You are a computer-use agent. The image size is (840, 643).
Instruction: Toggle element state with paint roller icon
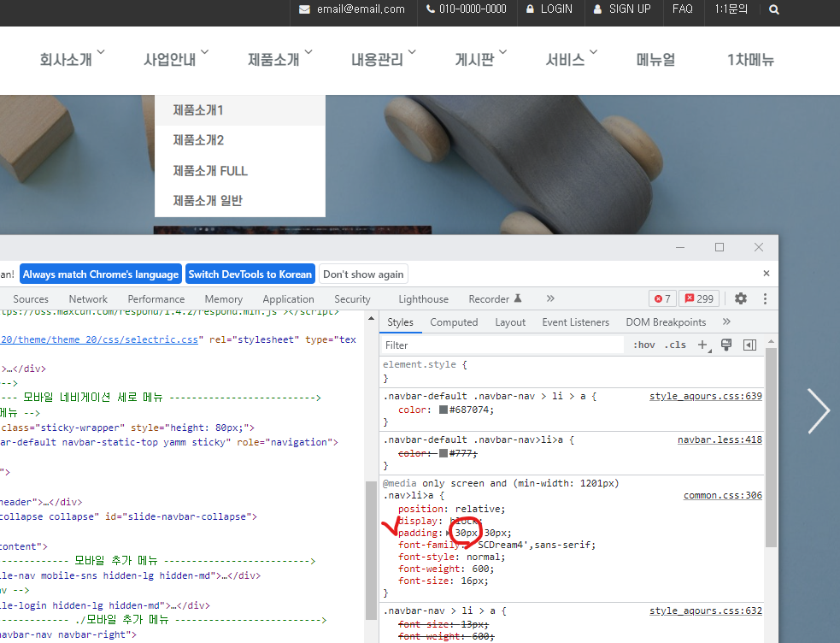tap(726, 345)
